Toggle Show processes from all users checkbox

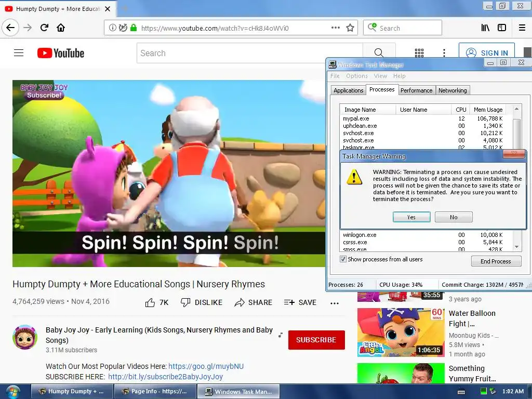[343, 259]
